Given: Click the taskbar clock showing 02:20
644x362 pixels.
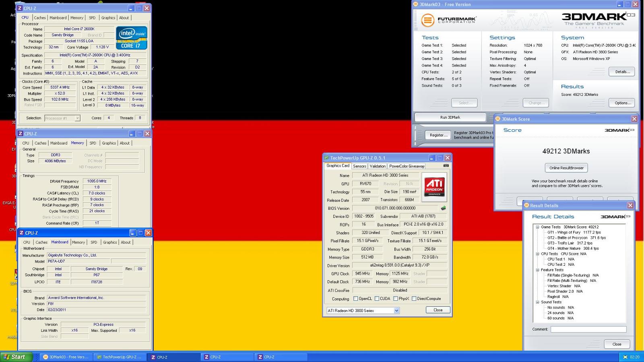Looking at the screenshot, I should pyautogui.click(x=634, y=357).
